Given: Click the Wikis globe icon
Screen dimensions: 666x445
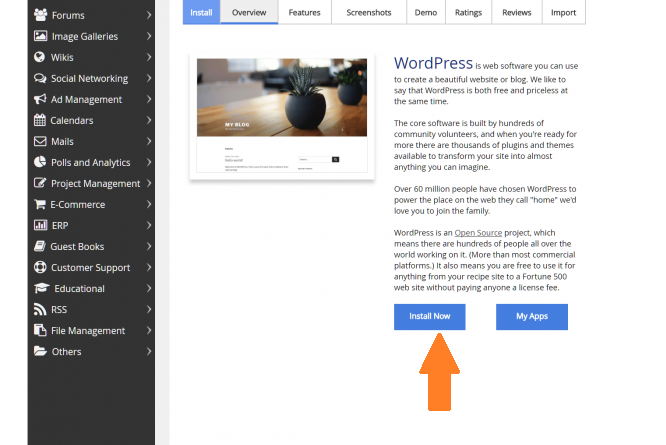Looking at the screenshot, I should [40, 57].
